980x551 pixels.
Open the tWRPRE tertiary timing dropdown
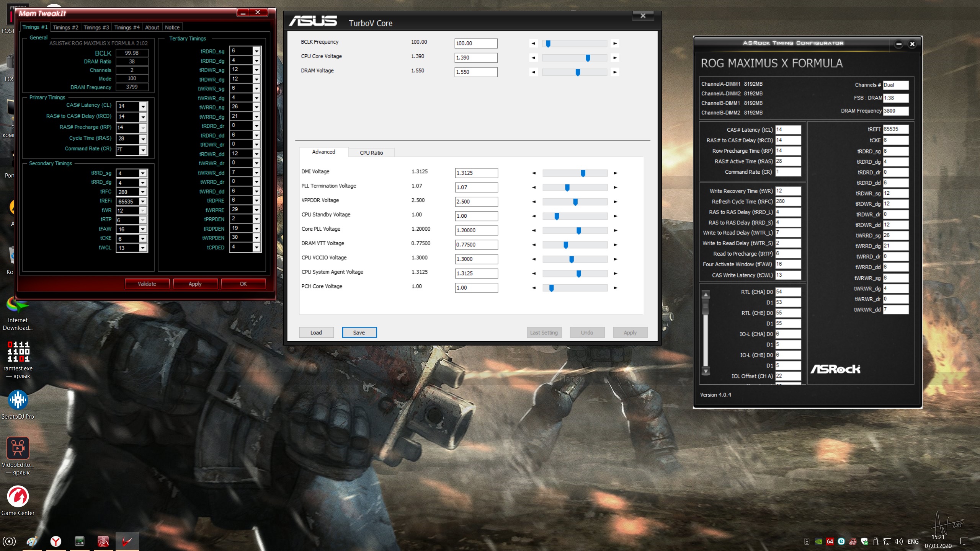[256, 210]
